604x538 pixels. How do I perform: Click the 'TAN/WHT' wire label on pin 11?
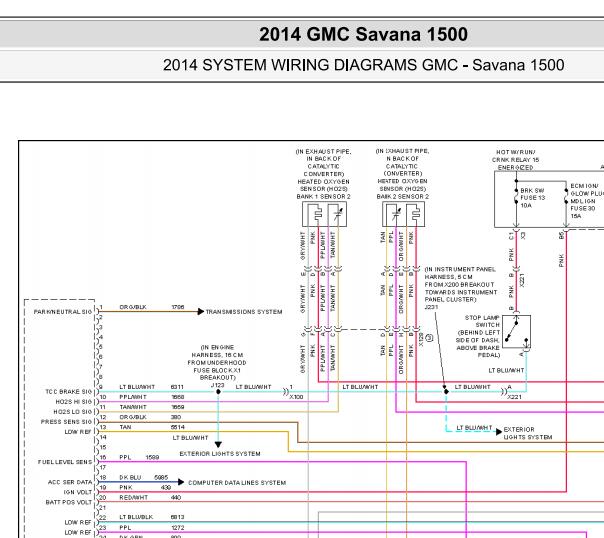(x=133, y=407)
